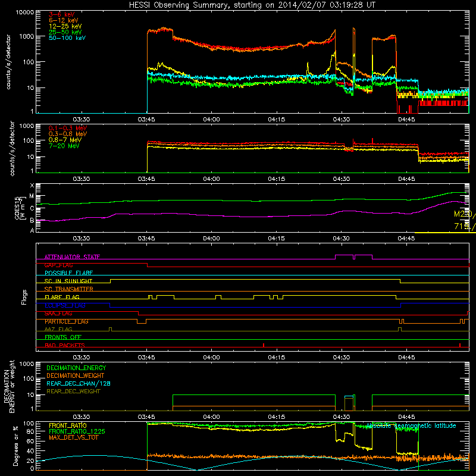Screen dimensions: 476x476
Task: Click the DECIMATION_ENERGY legend label
Action: click(x=76, y=368)
